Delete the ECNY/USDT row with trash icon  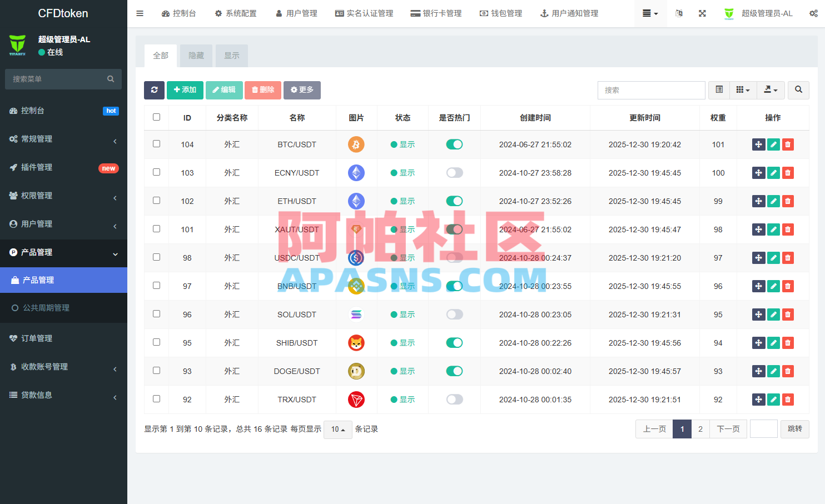click(x=788, y=173)
